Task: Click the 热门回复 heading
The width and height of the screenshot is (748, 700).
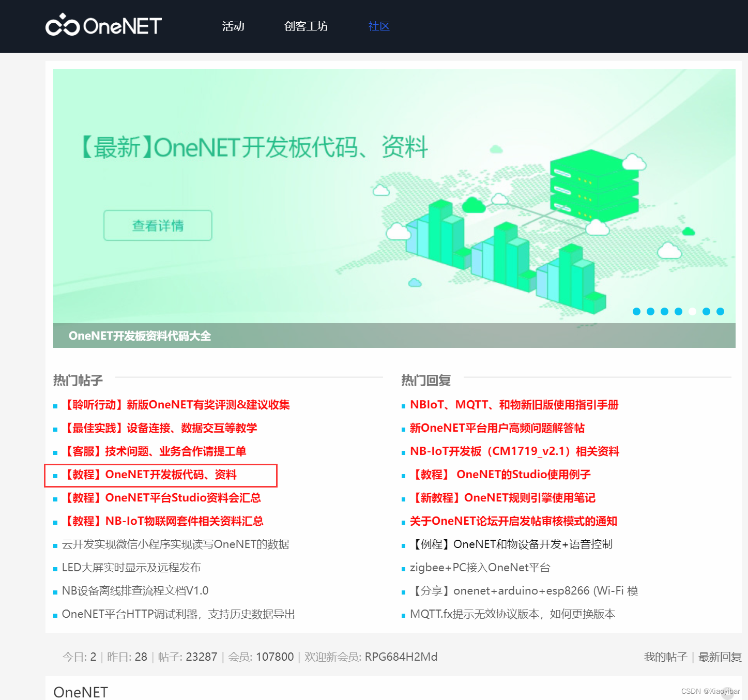Action: (426, 381)
